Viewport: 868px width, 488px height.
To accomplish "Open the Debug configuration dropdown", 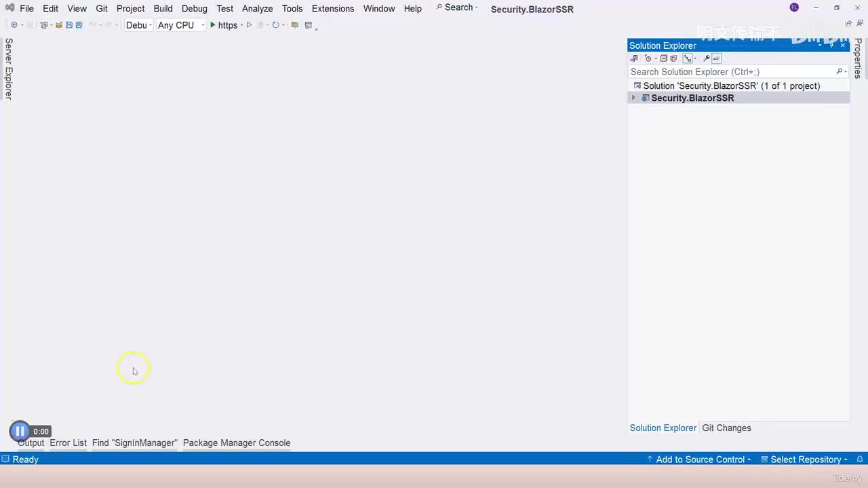I will point(139,25).
